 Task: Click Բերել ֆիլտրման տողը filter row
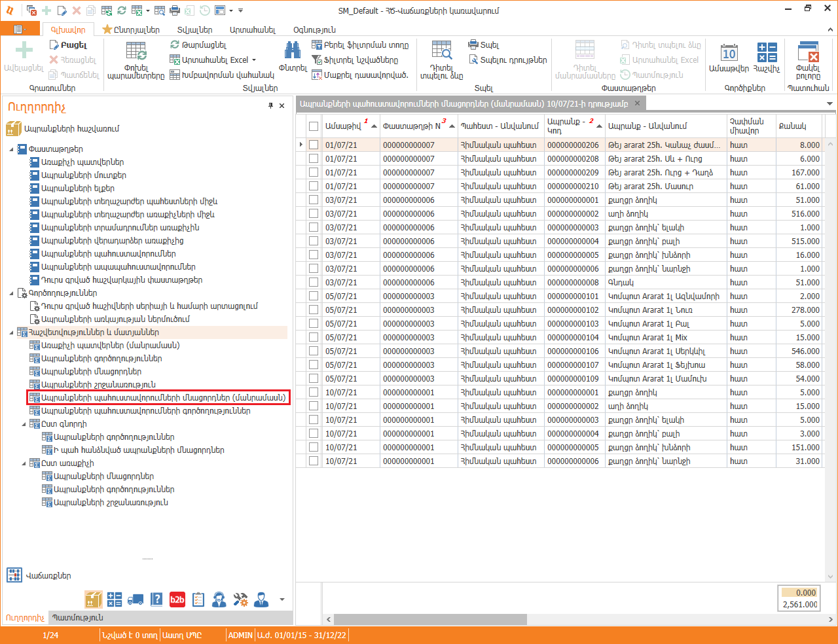click(x=360, y=45)
